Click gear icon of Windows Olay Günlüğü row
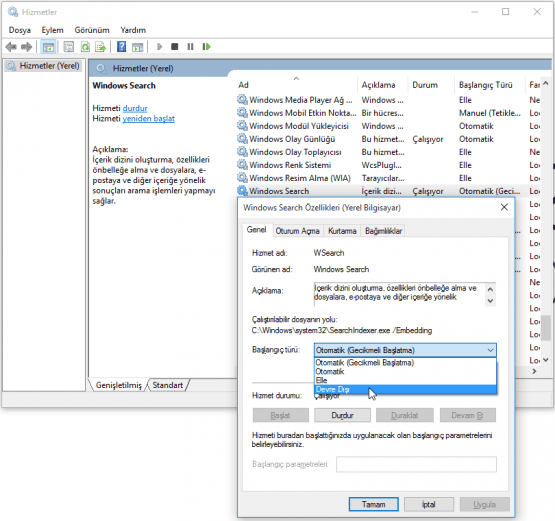The width and height of the screenshot is (555, 521). [242, 138]
